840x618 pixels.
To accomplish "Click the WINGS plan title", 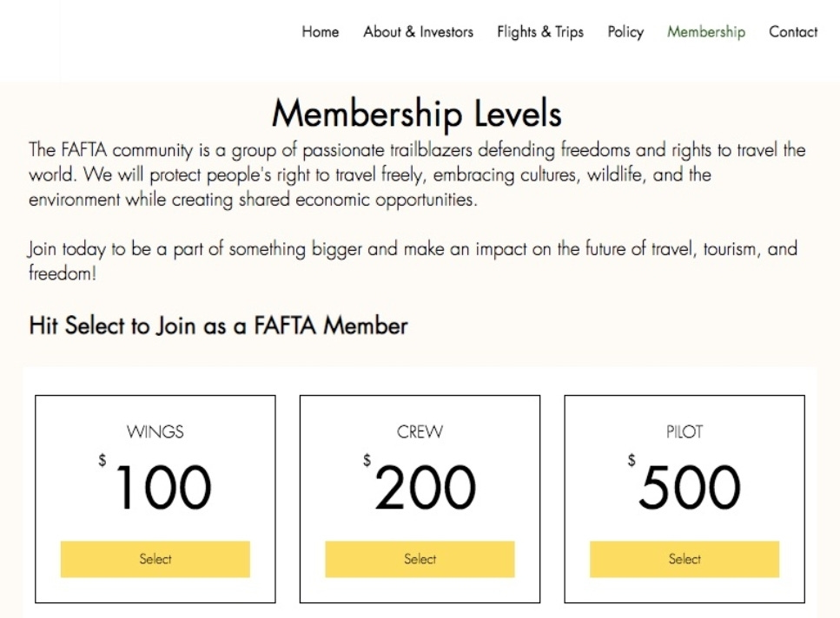I will click(x=155, y=431).
